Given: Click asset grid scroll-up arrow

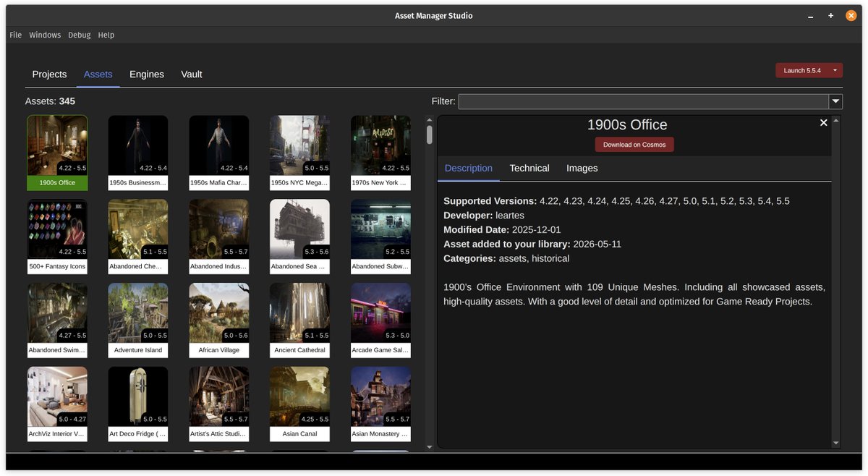Looking at the screenshot, I should pyautogui.click(x=430, y=119).
